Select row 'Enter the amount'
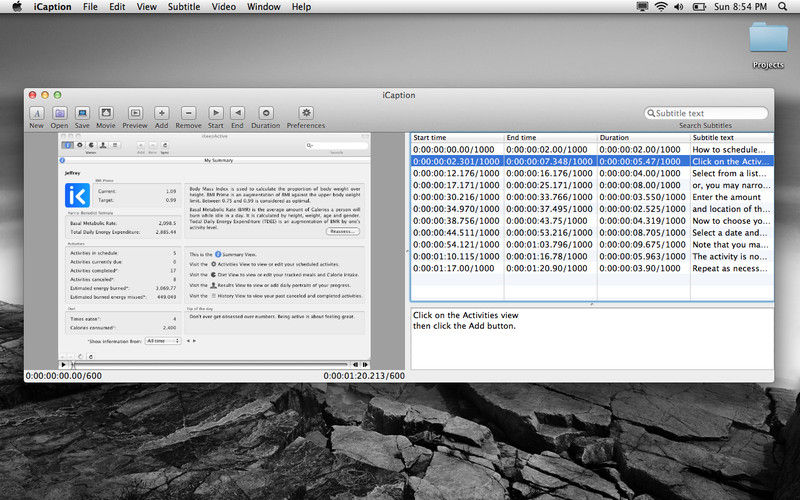Image resolution: width=800 pixels, height=500 pixels. [592, 197]
